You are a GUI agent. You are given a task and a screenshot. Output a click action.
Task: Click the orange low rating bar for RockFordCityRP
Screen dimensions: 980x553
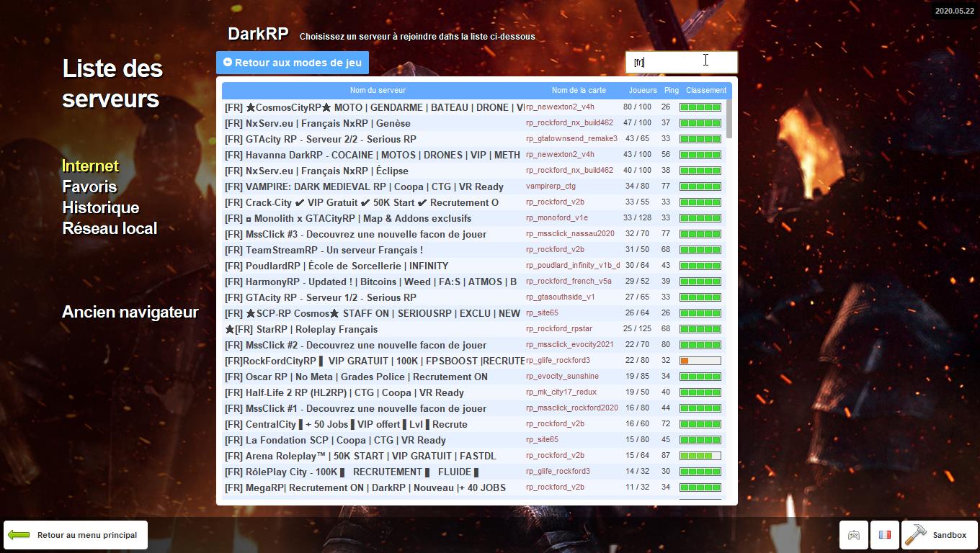[700, 361]
